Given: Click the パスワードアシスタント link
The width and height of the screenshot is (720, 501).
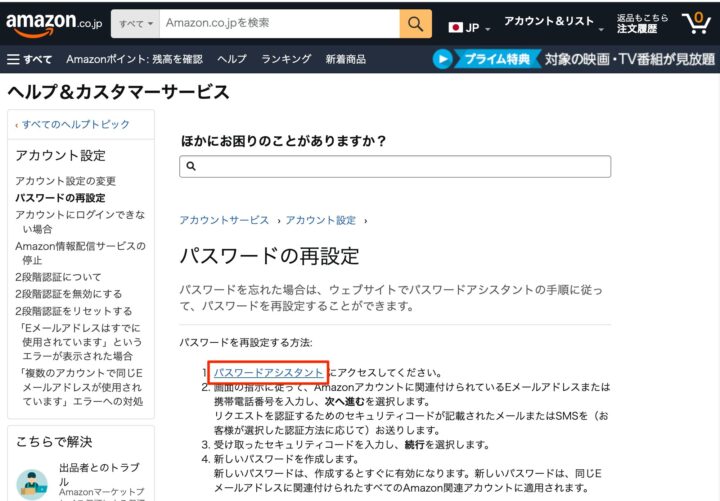Looking at the screenshot, I should coord(268,372).
